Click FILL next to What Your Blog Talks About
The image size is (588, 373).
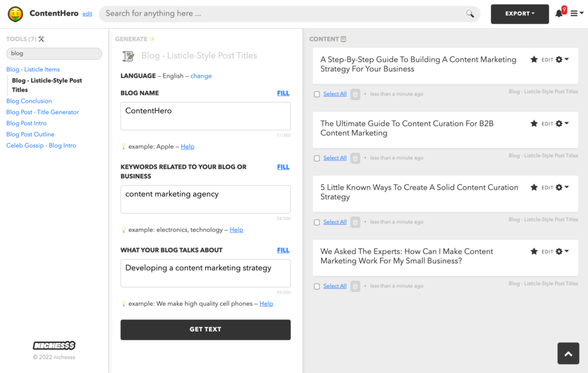(283, 250)
